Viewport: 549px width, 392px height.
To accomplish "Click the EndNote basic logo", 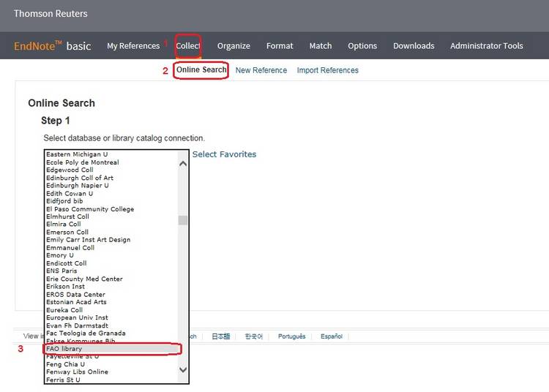I will click(53, 46).
